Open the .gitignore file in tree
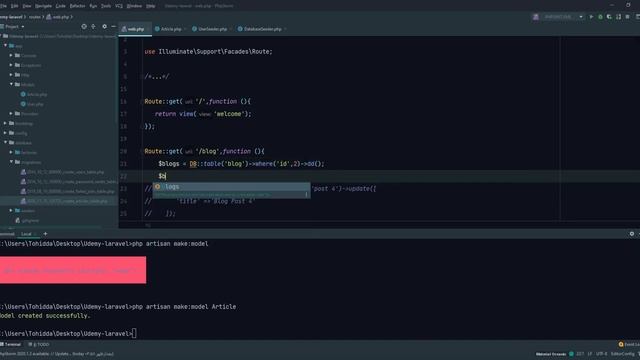 click(x=27, y=221)
